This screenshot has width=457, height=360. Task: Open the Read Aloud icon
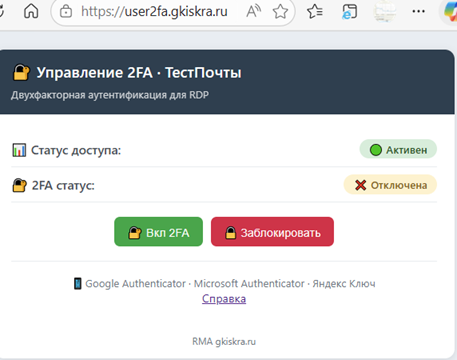(253, 12)
